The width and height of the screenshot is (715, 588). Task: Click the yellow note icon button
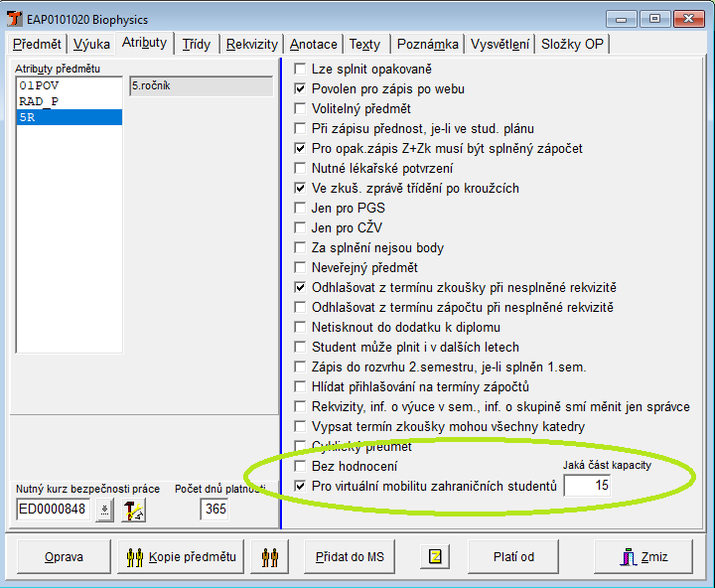pos(434,557)
